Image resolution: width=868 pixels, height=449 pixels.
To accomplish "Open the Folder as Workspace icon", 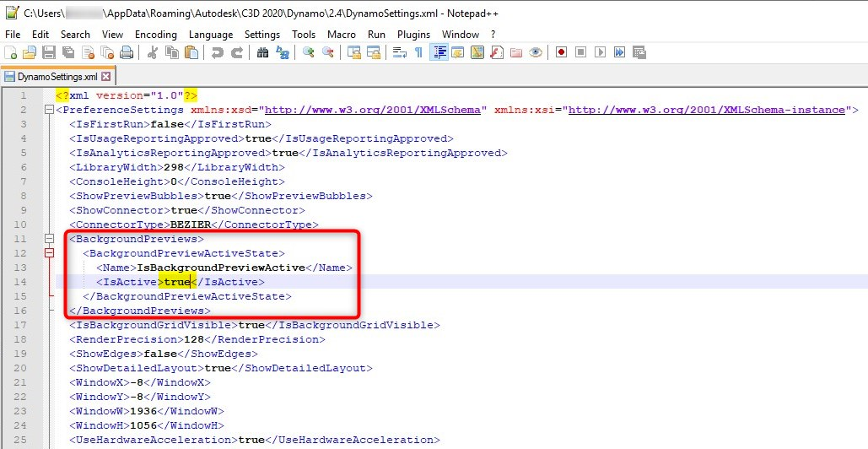I will tap(516, 52).
